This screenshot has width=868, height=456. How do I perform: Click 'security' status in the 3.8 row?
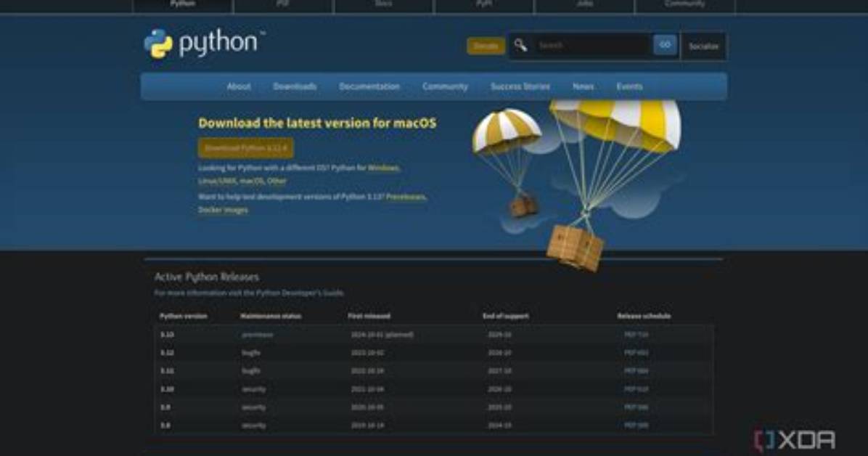pos(253,426)
